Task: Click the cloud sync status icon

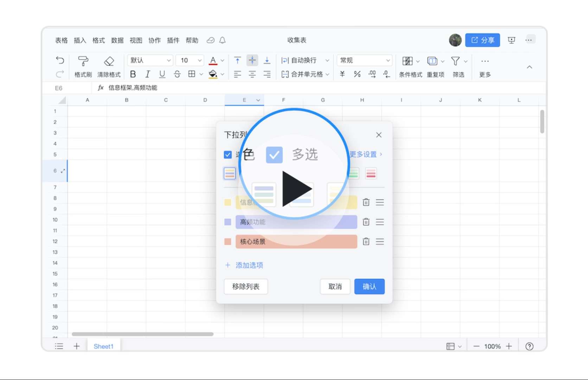Action: 210,40
